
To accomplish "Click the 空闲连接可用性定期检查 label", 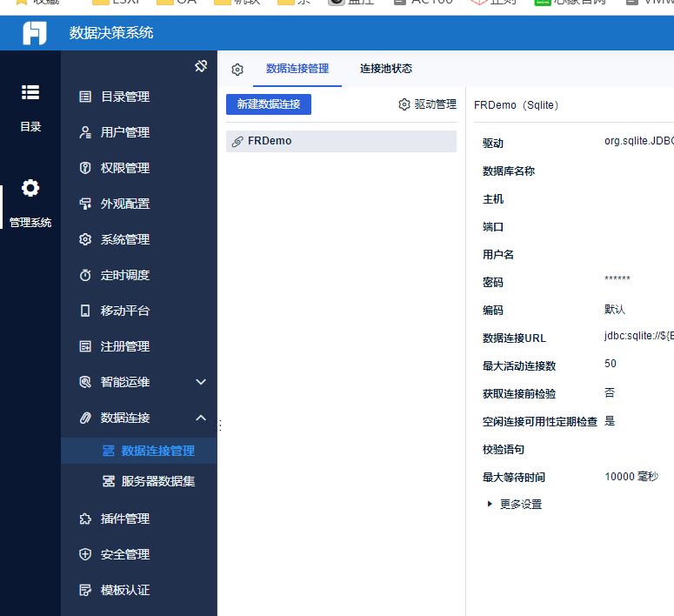I will tap(540, 422).
